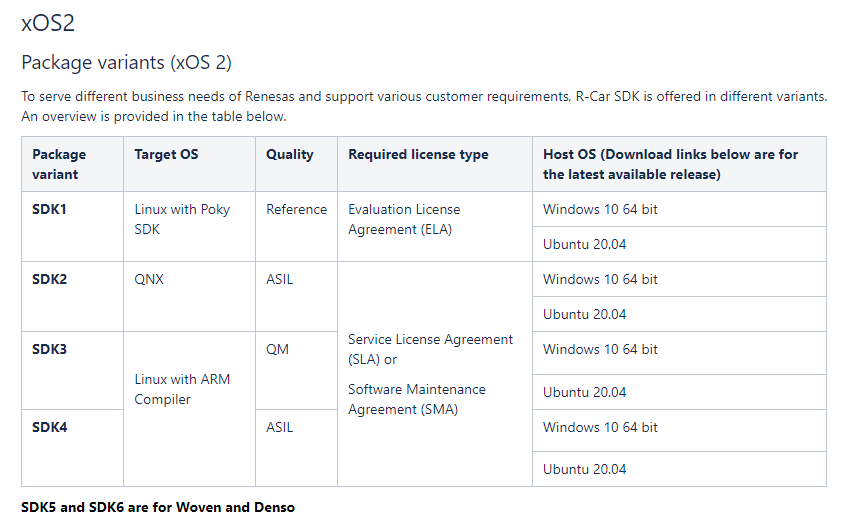Open the Windows 10 64 bit entry for SDK1
This screenshot has height=524, width=845.
coord(600,209)
